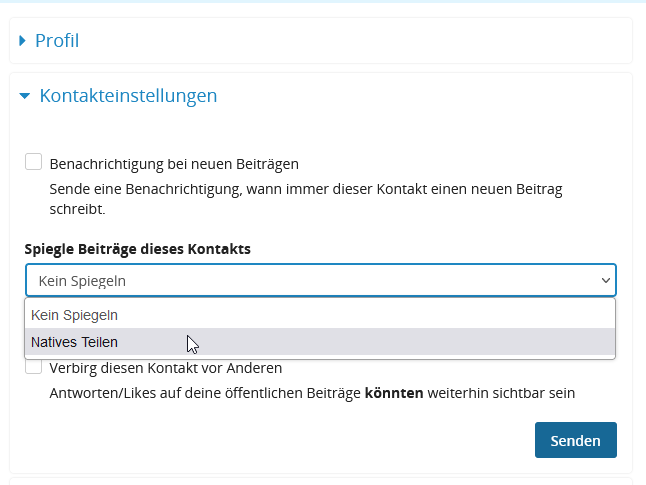The height and width of the screenshot is (485, 646).
Task: Tick the Verbirg diesen Kontakt vor Anderen checkbox
Action: 34,368
